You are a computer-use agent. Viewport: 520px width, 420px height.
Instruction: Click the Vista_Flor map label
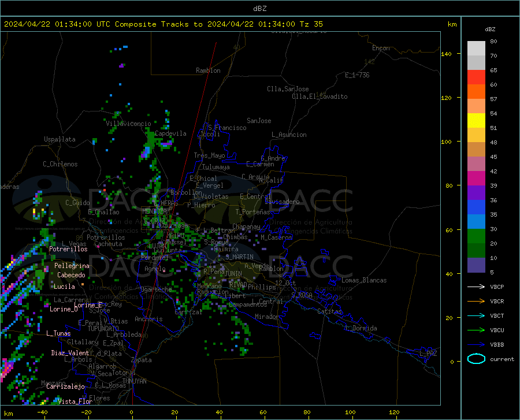(75, 402)
